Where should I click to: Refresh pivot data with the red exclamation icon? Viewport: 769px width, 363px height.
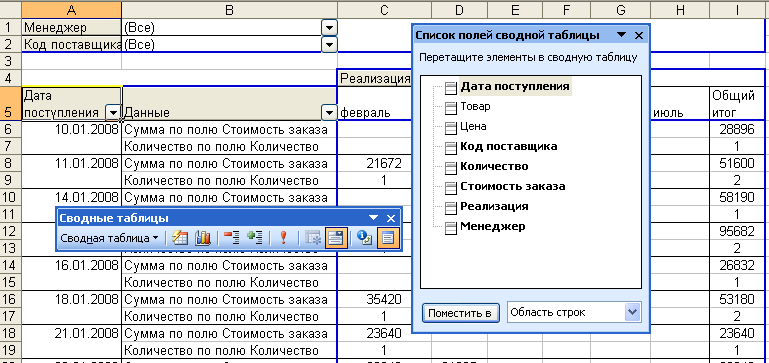coord(283,238)
